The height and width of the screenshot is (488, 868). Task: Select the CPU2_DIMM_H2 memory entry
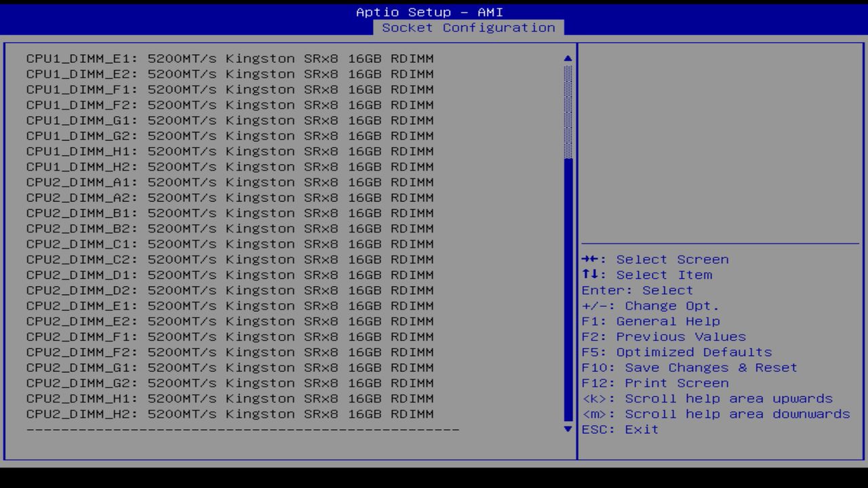(x=229, y=413)
